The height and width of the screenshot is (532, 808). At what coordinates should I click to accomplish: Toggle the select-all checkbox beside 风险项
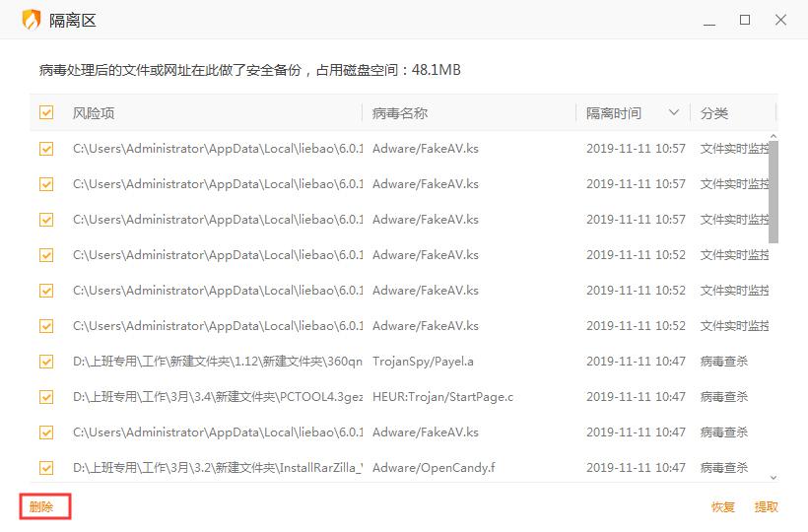tap(46, 113)
